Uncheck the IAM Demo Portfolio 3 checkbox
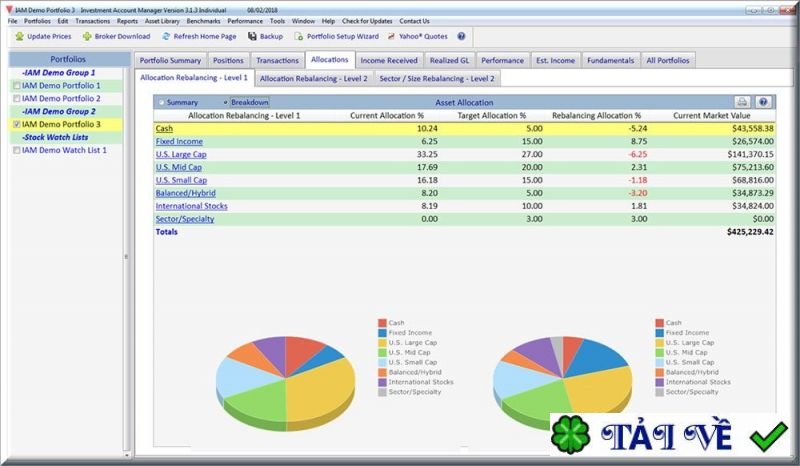800x466 pixels. [x=17, y=125]
